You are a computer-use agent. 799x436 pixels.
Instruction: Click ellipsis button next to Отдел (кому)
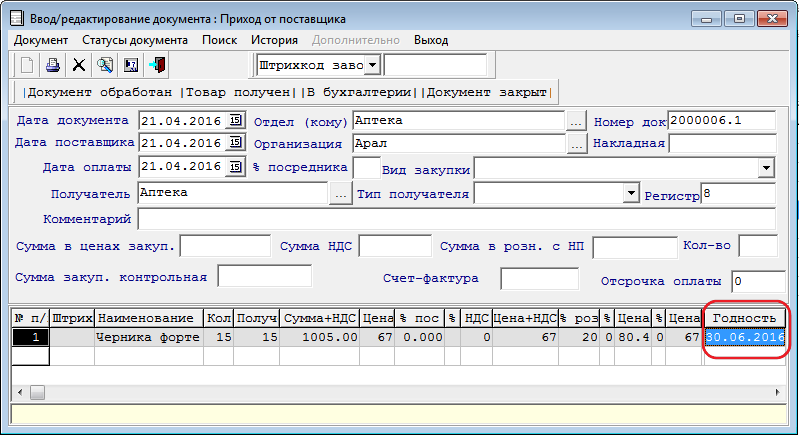pos(576,121)
